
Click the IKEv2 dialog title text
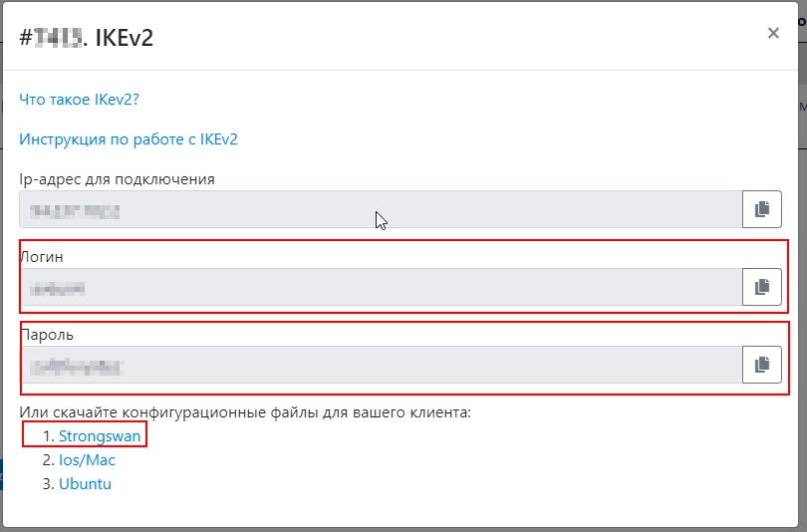pyautogui.click(x=124, y=39)
